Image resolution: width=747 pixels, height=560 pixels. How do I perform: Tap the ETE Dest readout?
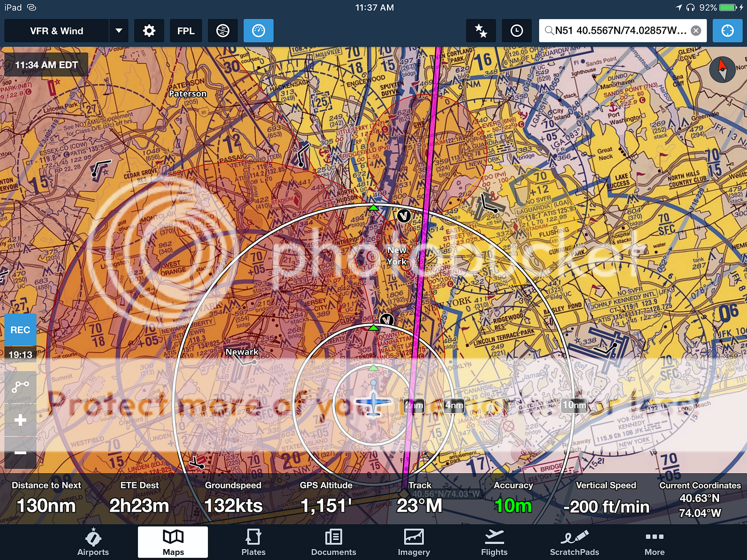[140, 498]
